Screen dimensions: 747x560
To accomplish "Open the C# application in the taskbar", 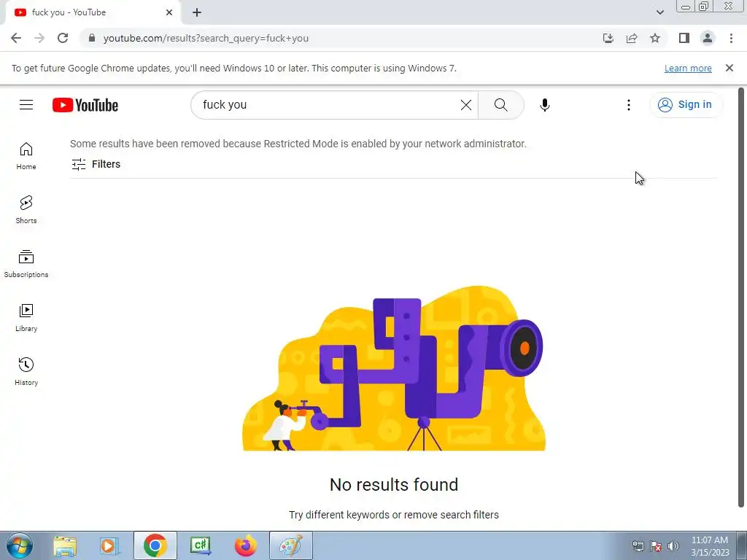I will (x=201, y=545).
